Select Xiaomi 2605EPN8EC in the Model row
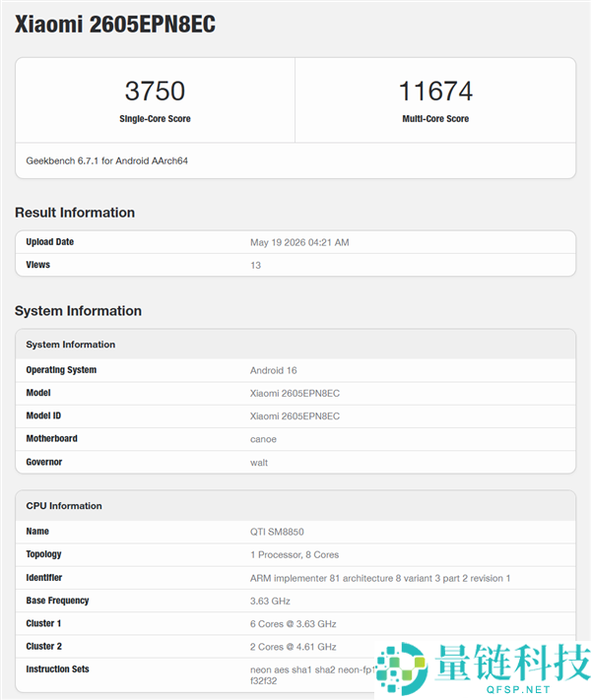 pyautogui.click(x=295, y=393)
